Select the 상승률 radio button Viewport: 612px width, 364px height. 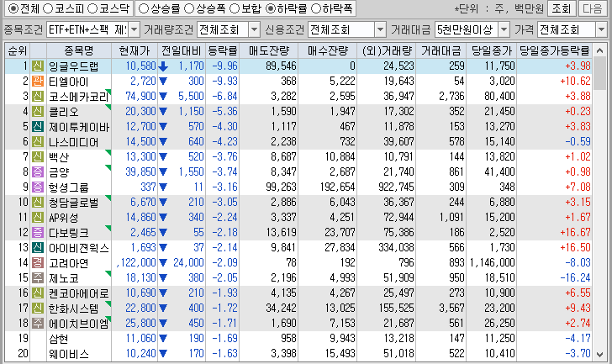point(144,8)
